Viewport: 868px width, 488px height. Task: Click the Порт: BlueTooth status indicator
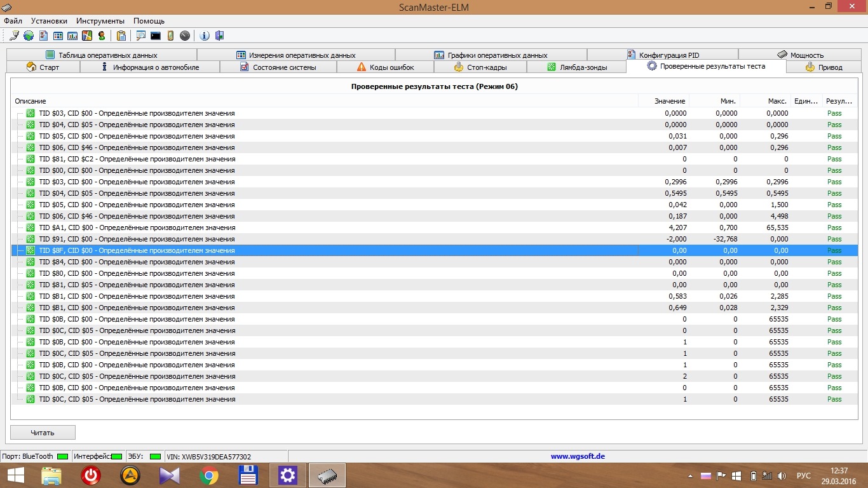coord(36,456)
